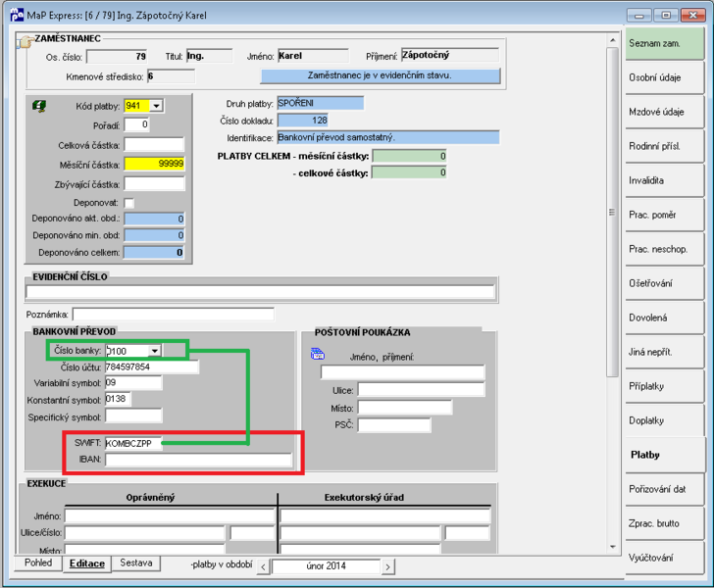Viewport: 714px width, 588px height.
Task: Open the Ošetřování section
Action: tap(664, 283)
